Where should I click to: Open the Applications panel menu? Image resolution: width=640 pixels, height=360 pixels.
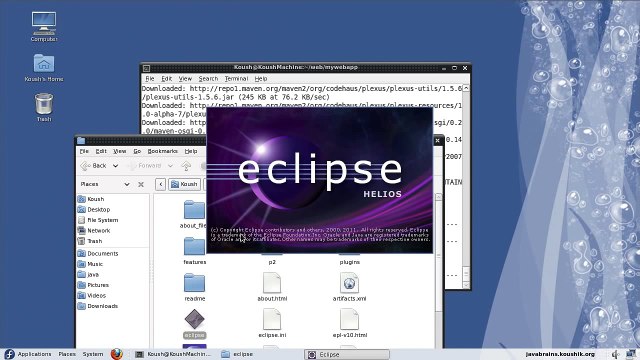tap(34, 354)
